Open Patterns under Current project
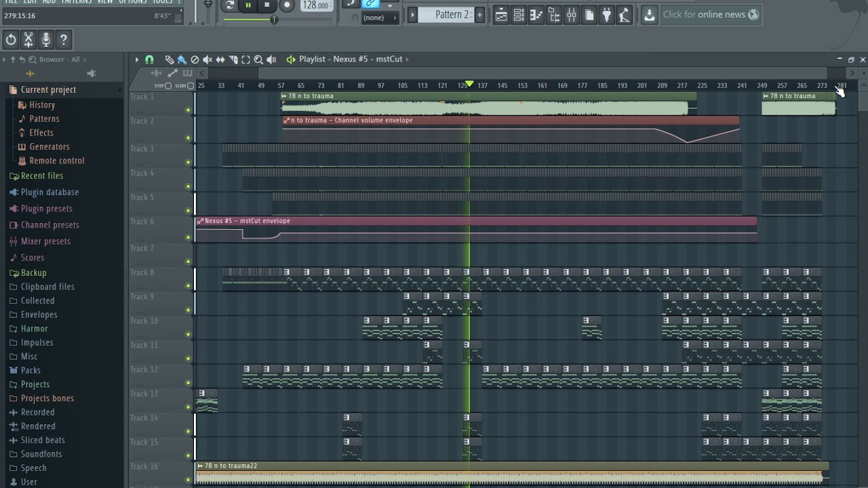Image resolution: width=868 pixels, height=488 pixels. click(44, 119)
